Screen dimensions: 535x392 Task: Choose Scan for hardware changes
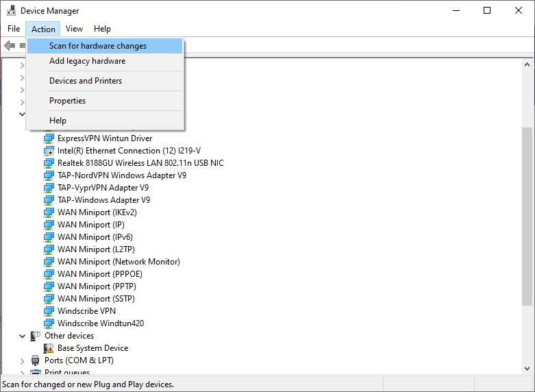coord(105,46)
